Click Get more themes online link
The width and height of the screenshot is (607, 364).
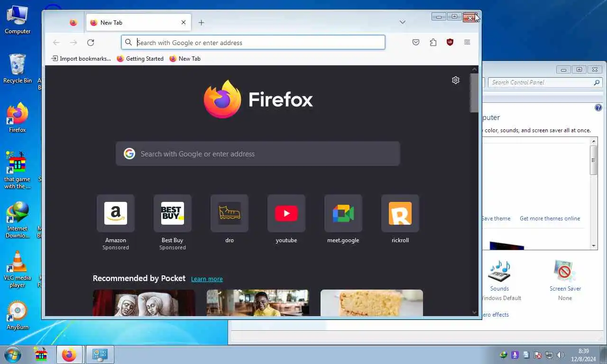[550, 218]
